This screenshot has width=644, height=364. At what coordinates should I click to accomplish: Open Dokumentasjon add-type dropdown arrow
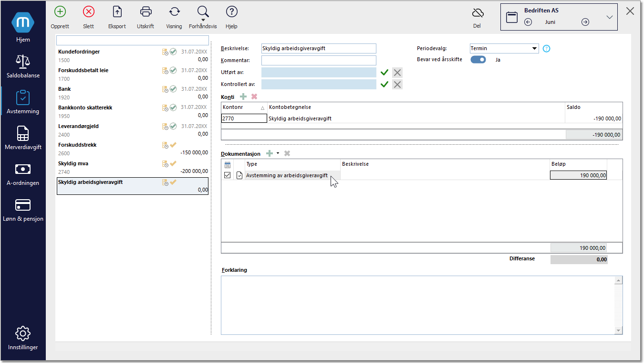pyautogui.click(x=278, y=153)
